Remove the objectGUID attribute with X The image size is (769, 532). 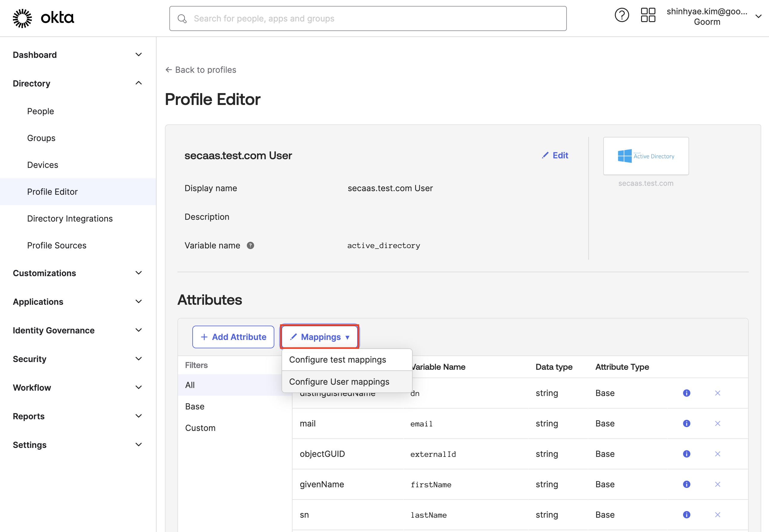click(x=717, y=454)
